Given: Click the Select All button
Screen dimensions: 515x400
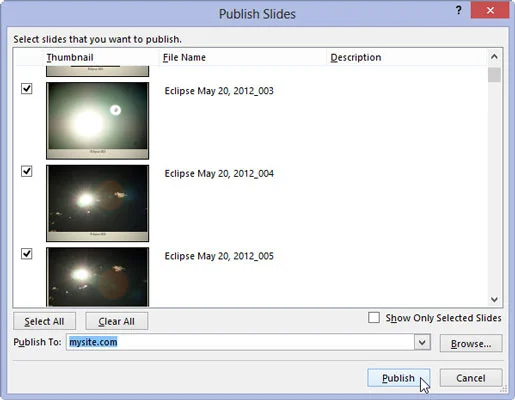Looking at the screenshot, I should (44, 321).
